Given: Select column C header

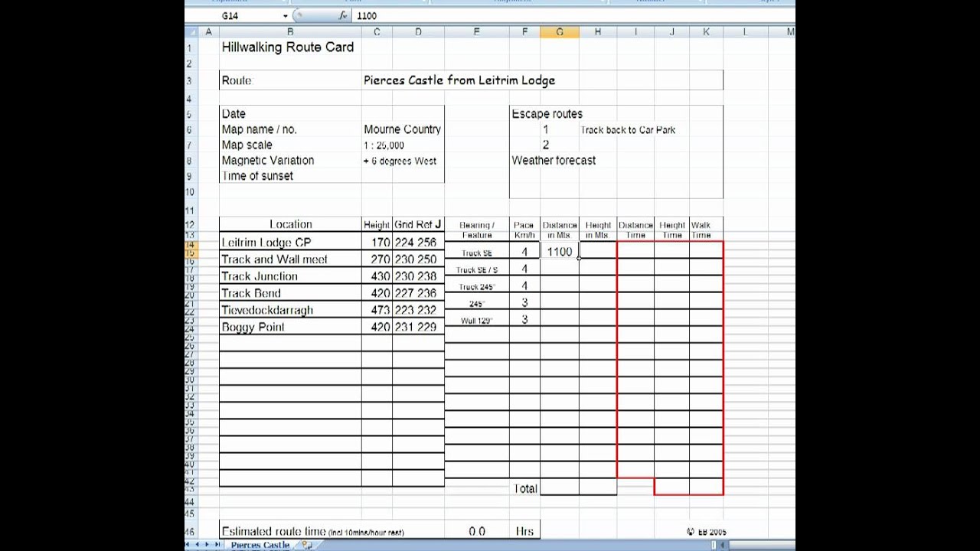Looking at the screenshot, I should pos(377,31).
